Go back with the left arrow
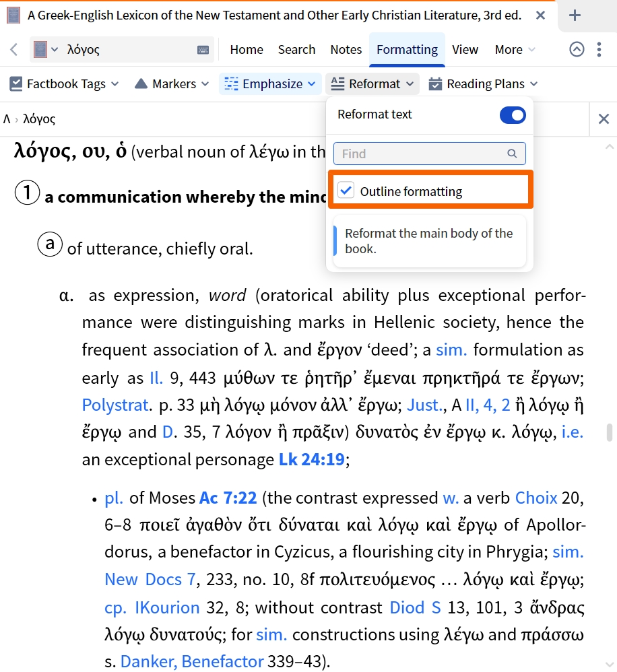This screenshot has height=672, width=617. (x=13, y=50)
